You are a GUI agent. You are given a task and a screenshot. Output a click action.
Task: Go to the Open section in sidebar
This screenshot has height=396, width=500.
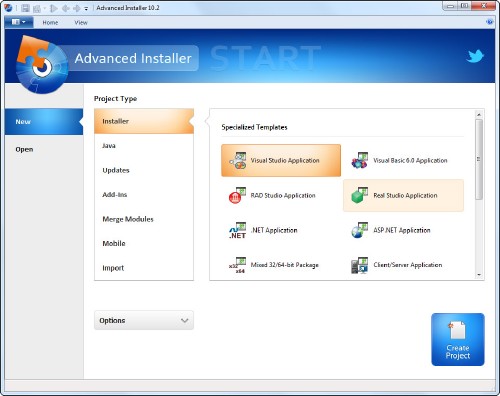point(24,149)
